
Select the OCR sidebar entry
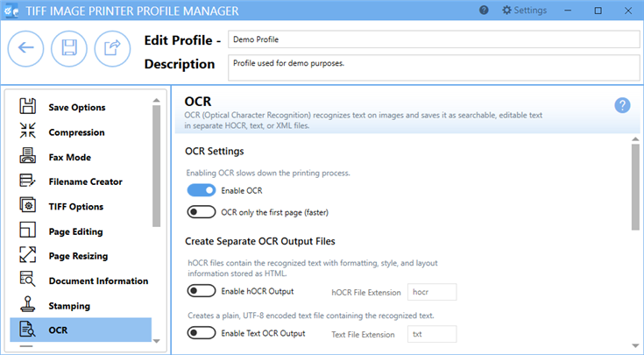(x=81, y=330)
